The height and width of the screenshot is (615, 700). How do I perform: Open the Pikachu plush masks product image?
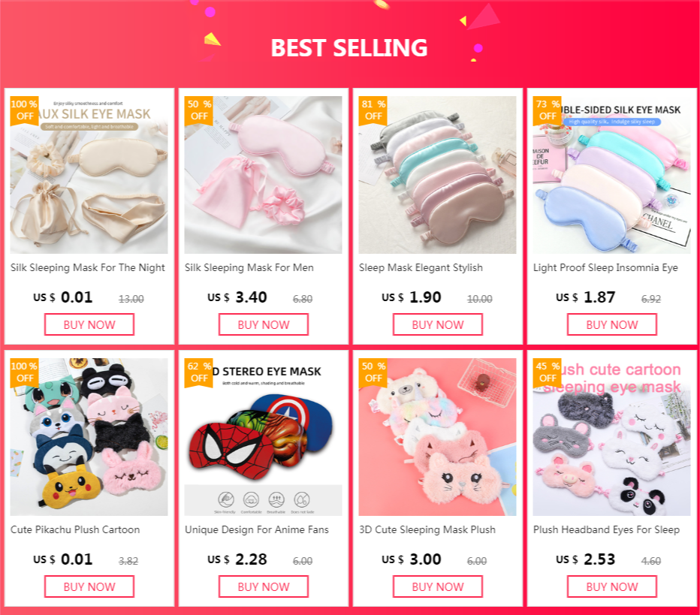[89, 437]
